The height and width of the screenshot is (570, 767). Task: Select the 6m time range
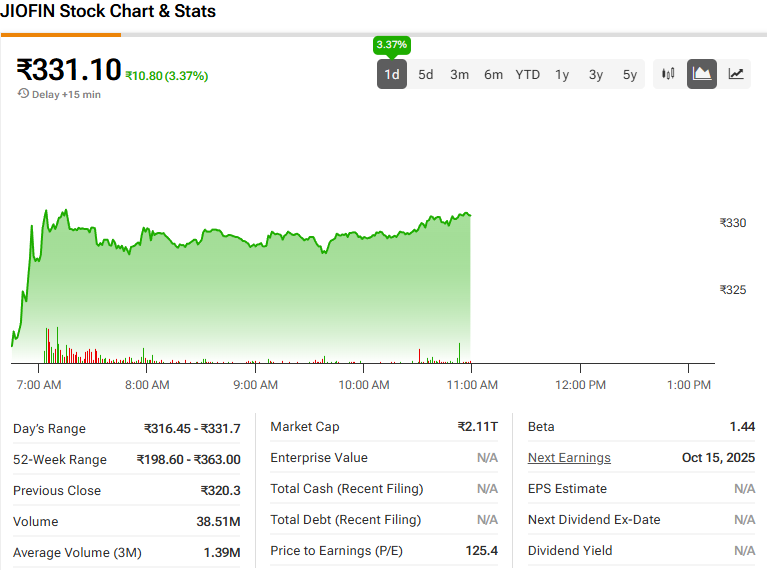coord(494,74)
